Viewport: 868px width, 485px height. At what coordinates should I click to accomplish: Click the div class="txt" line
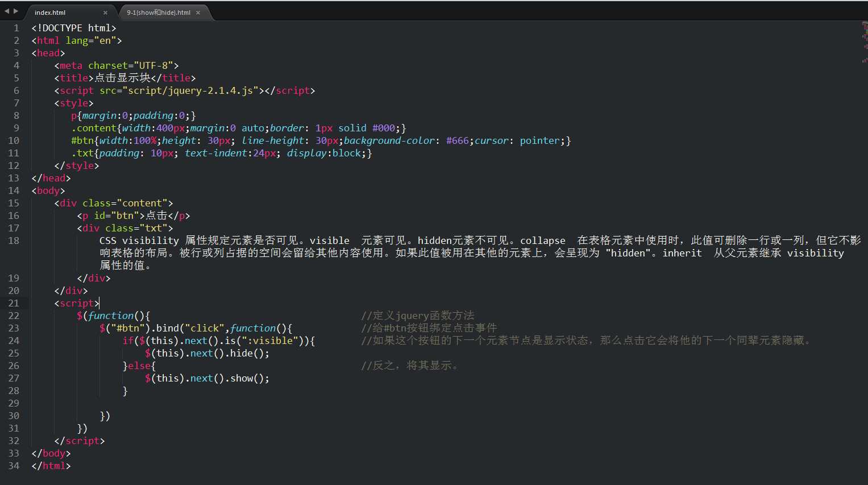[x=125, y=228]
